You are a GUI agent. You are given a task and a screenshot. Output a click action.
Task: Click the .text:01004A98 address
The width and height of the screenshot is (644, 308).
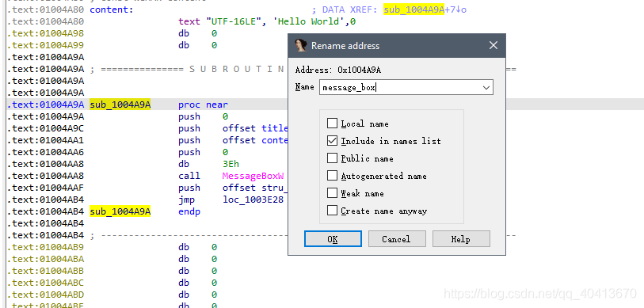pos(45,33)
